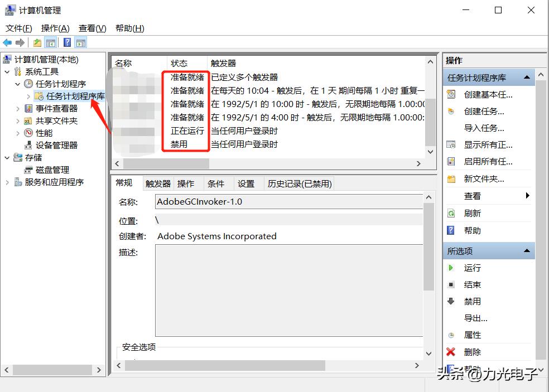The image size is (549, 392).
Task: Create a 新文件夹 via its folder icon
Action: point(451,178)
